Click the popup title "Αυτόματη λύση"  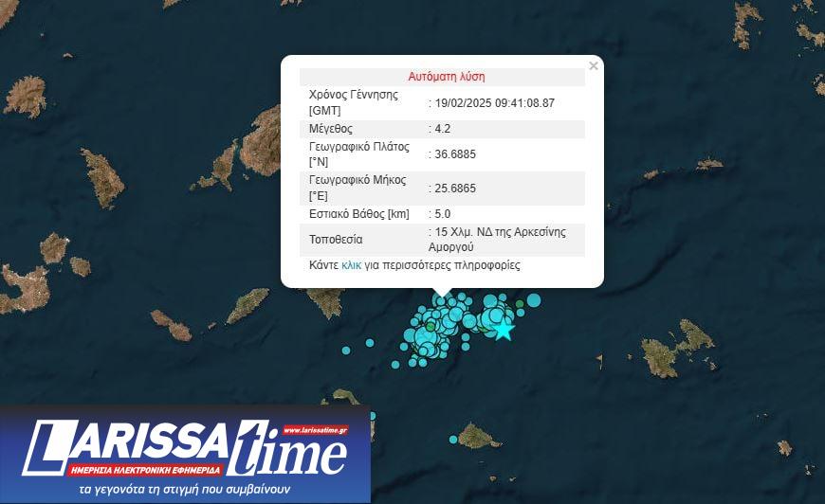pyautogui.click(x=446, y=77)
